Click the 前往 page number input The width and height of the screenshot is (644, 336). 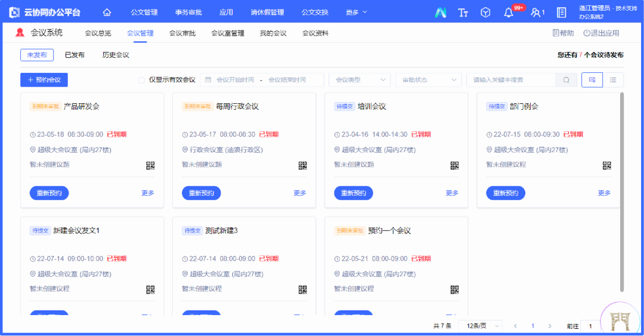click(592, 326)
